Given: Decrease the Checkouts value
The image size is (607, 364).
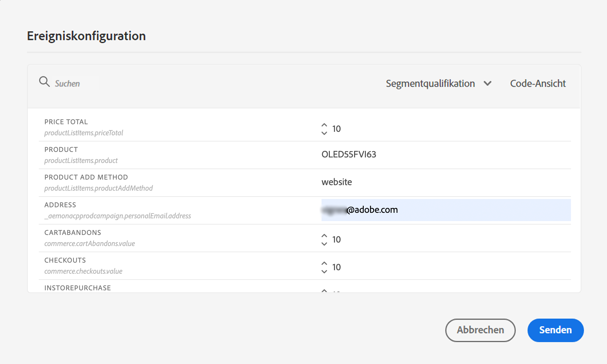Looking at the screenshot, I should (x=324, y=272).
